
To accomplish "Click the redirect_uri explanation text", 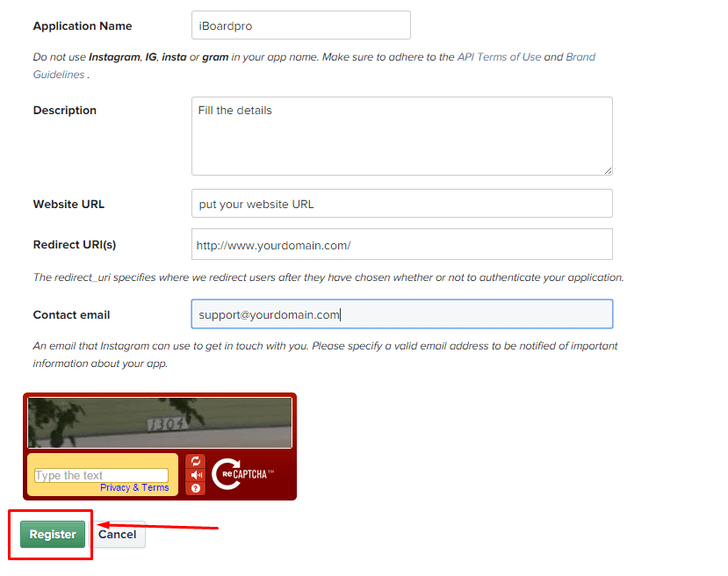I will click(328, 277).
